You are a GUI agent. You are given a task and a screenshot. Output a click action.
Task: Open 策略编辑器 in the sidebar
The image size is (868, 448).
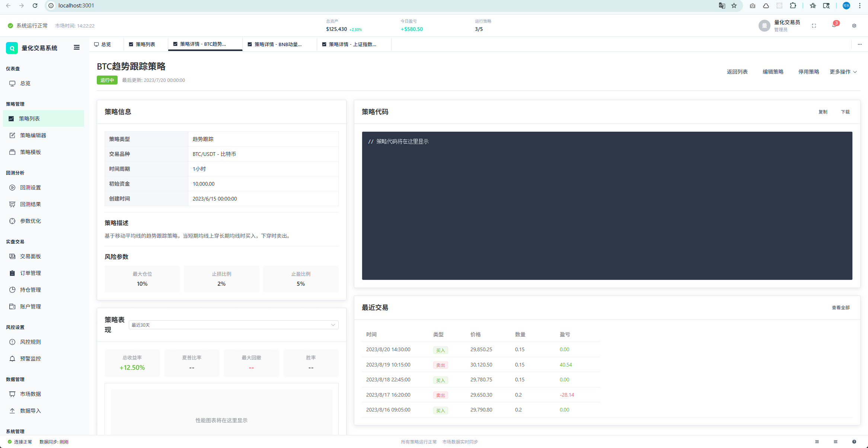pyautogui.click(x=44, y=135)
